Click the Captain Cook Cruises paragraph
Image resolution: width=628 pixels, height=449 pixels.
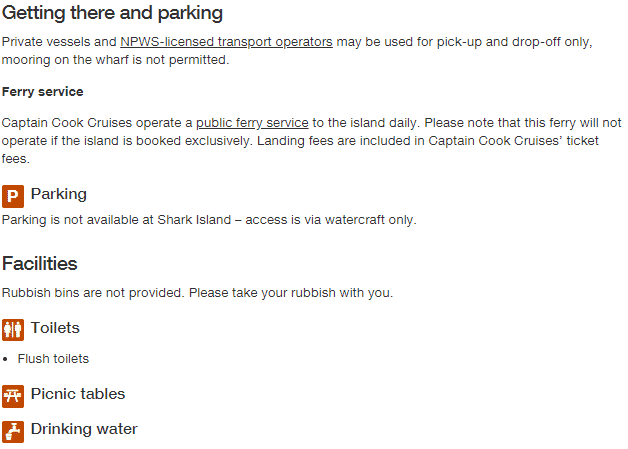(x=312, y=141)
